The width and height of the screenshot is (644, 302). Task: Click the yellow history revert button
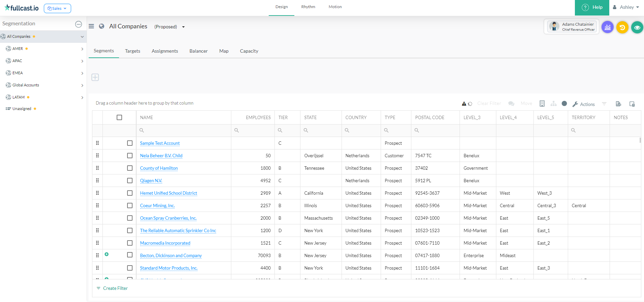click(x=622, y=27)
